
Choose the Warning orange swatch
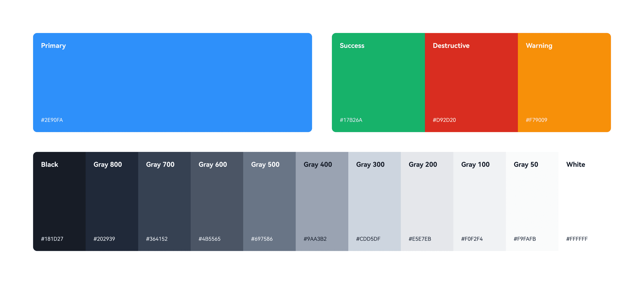pyautogui.click(x=564, y=82)
